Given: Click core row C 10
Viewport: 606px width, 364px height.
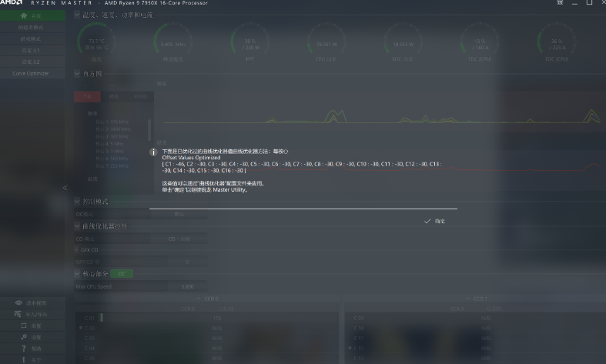Looking at the screenshot, I should pyautogui.click(x=475, y=328).
